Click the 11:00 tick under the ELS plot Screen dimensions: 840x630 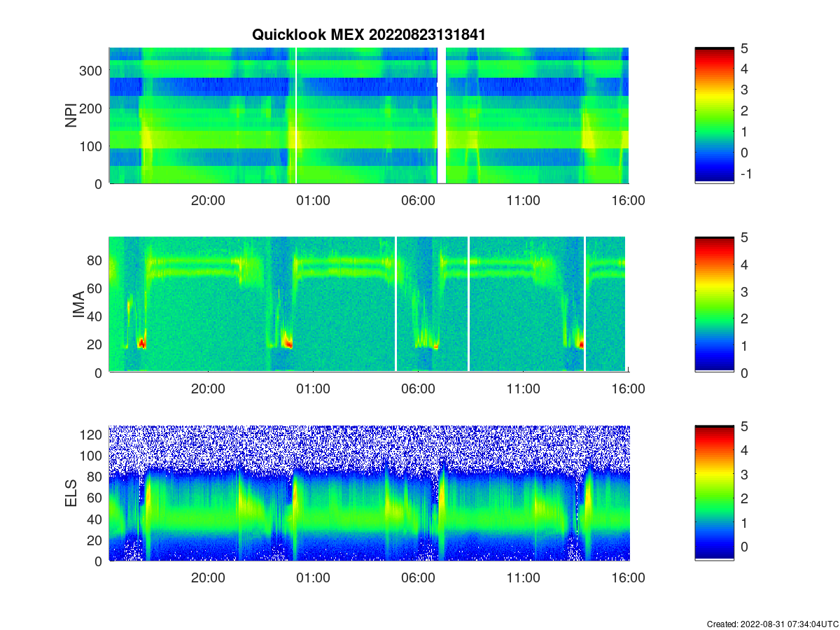click(523, 578)
